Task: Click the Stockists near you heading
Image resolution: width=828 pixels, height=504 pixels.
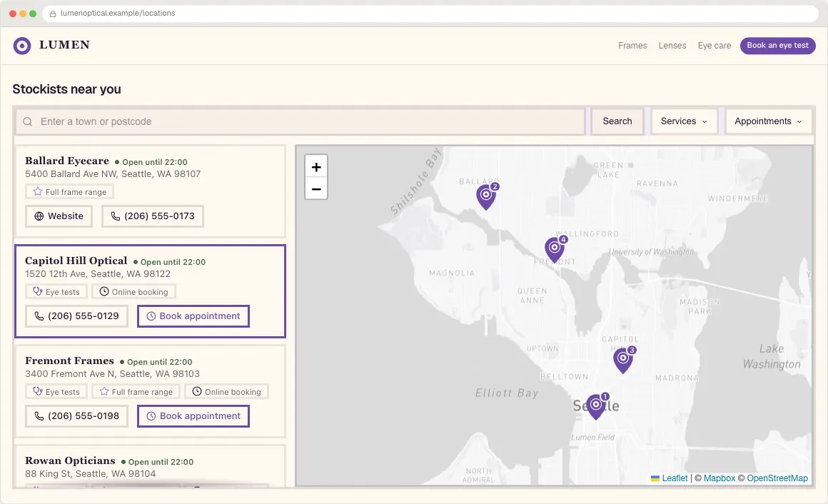Action: pos(66,89)
